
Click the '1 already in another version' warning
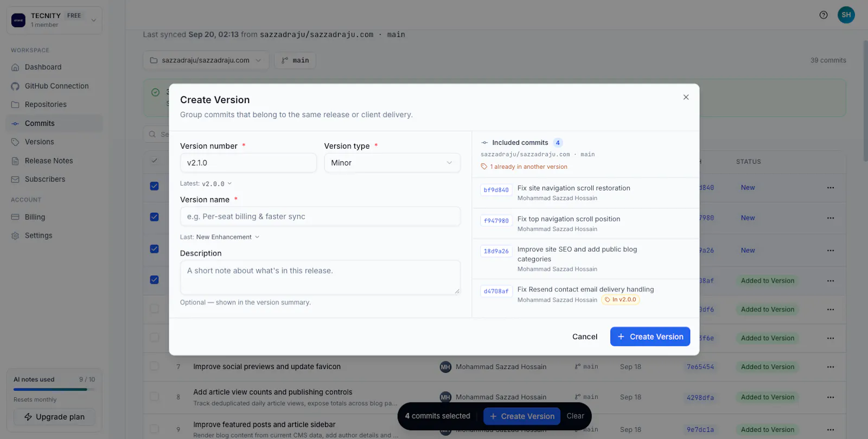524,167
